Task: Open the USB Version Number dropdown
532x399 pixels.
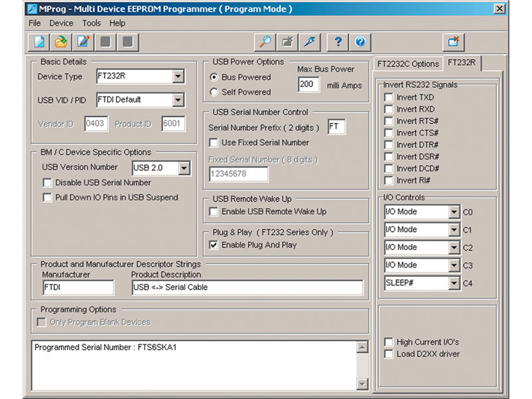Action: pos(184,168)
